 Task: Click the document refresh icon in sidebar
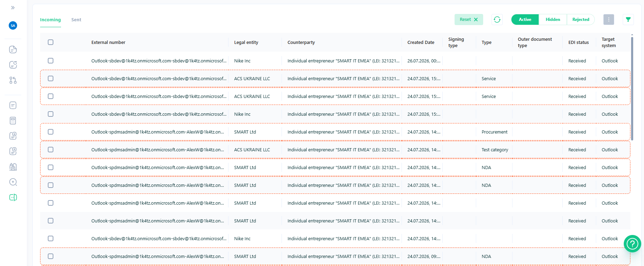[x=13, y=65]
